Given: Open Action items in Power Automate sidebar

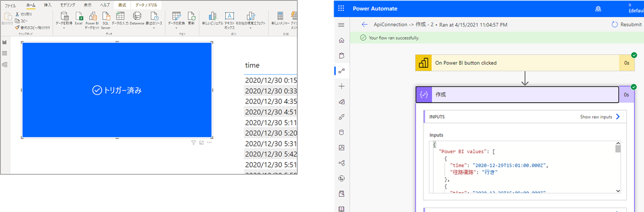Looking at the screenshot, I should coord(342,55).
